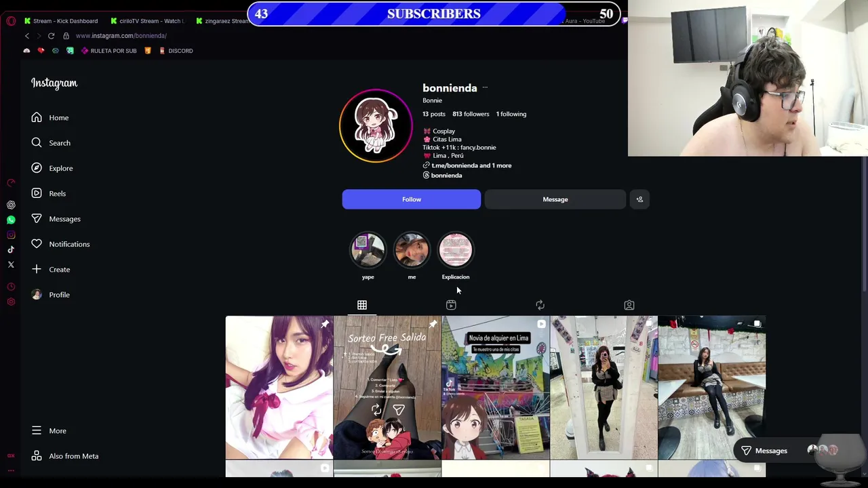This screenshot has width=868, height=488.
Task: Click the browser Back arrow
Action: pos(27,36)
